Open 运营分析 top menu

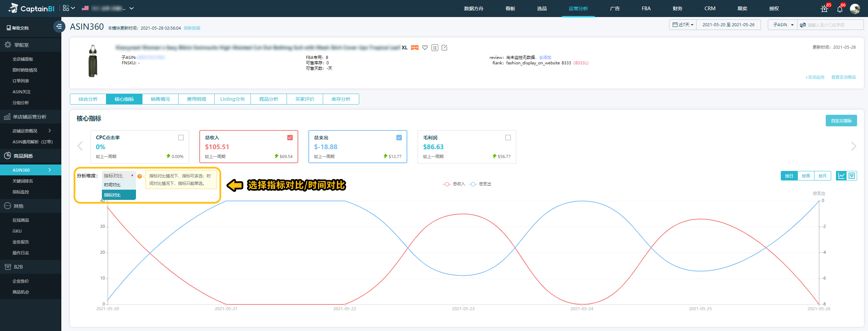578,9
